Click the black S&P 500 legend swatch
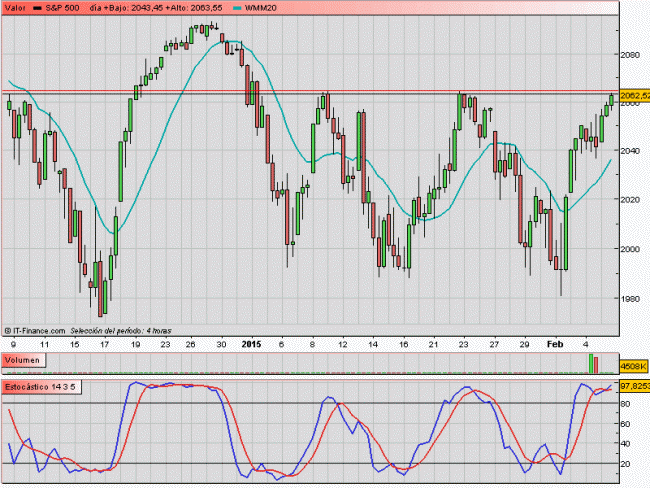Image resolution: width=650 pixels, height=488 pixels. 37,8
